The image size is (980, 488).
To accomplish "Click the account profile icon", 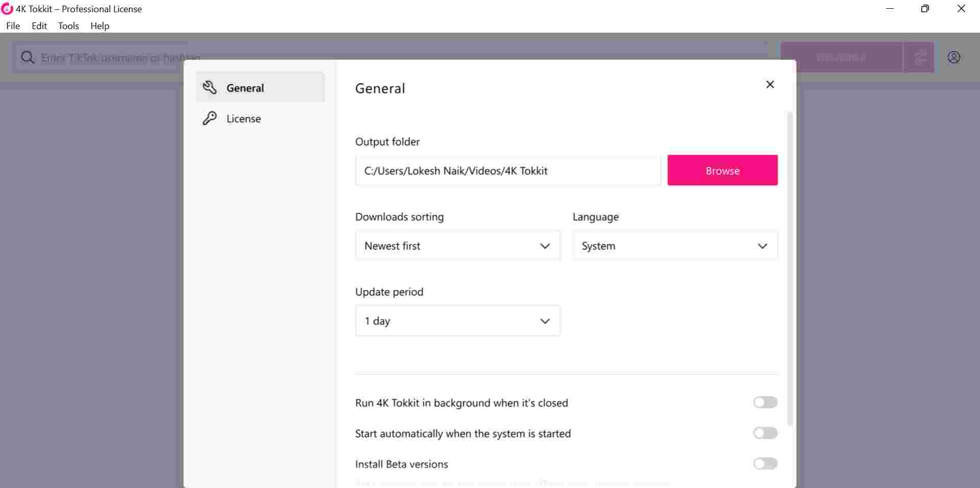I will [954, 57].
